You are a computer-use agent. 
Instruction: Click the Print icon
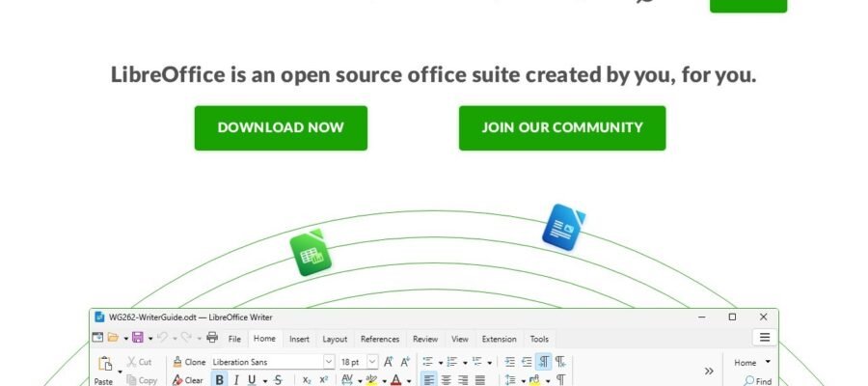[212, 337]
